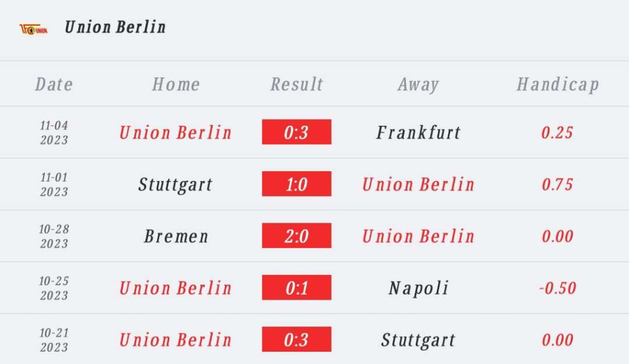Click Union Berlin home name in Napoli row
Image resolution: width=629 pixels, height=364 pixels.
click(x=176, y=288)
